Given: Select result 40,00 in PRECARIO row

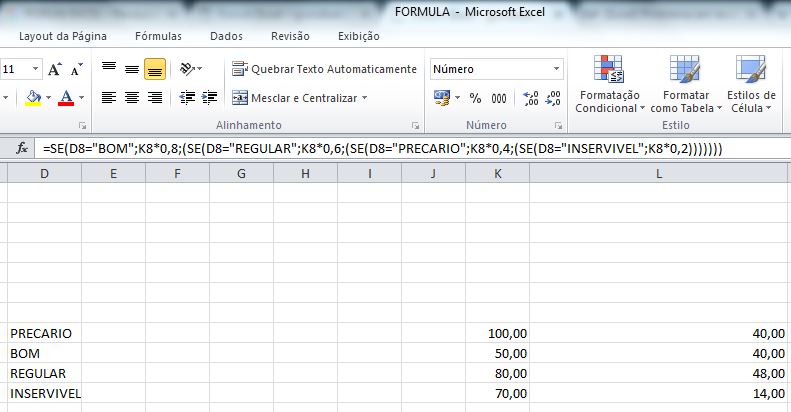Looking at the screenshot, I should (659, 333).
